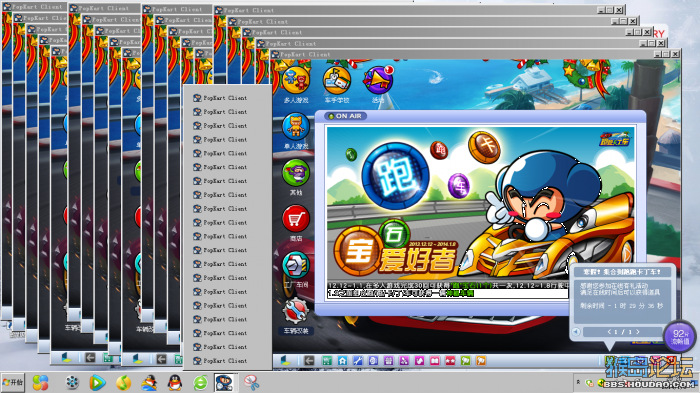Click the PopKart grouped taskbar button

click(224, 383)
